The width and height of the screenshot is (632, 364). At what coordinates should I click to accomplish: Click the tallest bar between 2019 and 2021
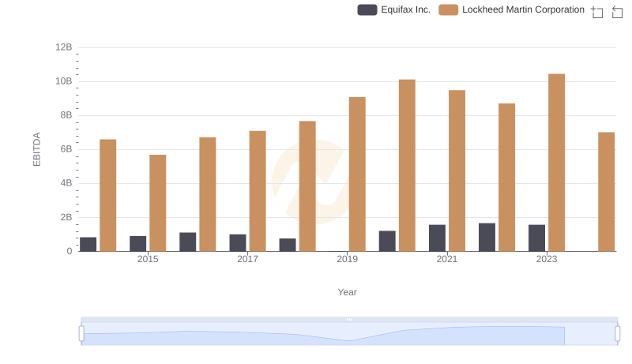point(407,166)
